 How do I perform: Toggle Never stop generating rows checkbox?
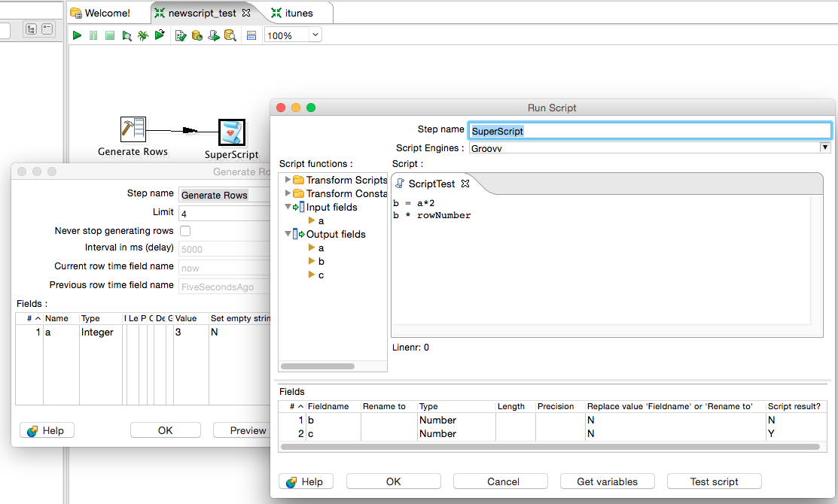point(185,231)
